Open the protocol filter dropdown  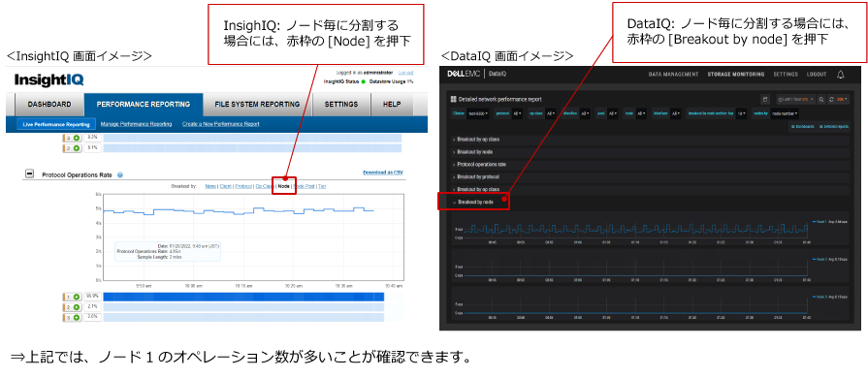pos(517,113)
